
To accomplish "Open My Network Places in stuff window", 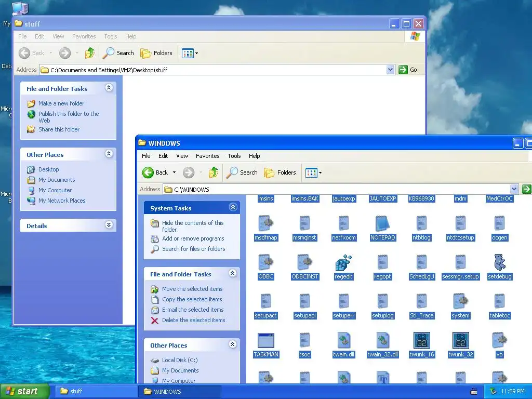I will [62, 201].
